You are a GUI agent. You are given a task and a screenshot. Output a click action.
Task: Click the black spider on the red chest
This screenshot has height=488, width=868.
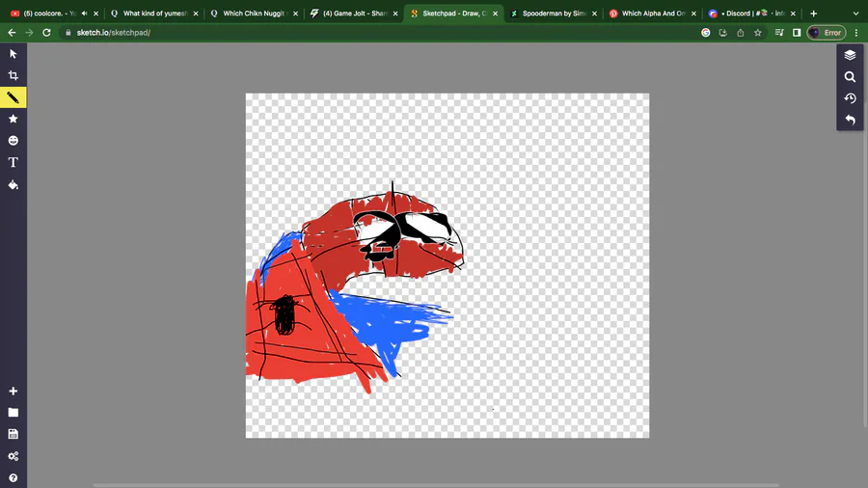pyautogui.click(x=285, y=314)
